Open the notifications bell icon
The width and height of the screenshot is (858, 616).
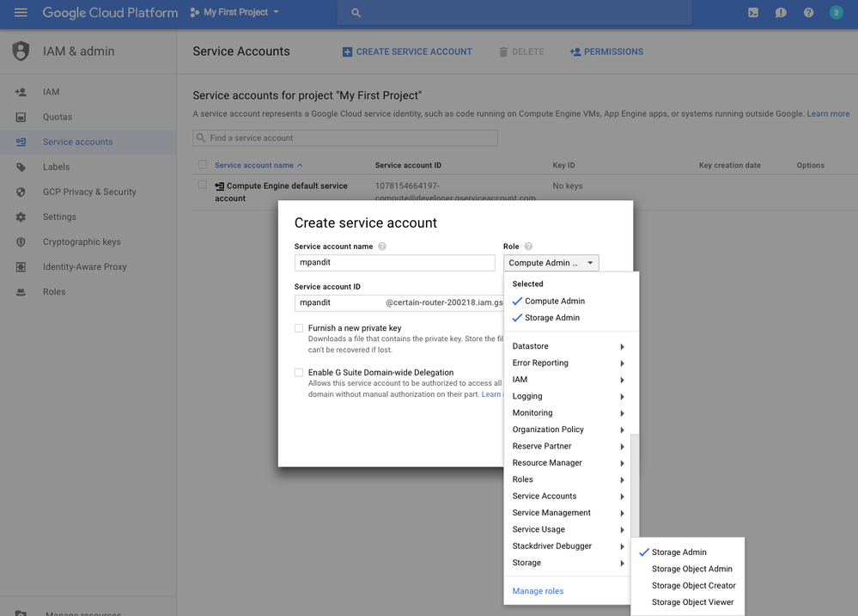[x=780, y=12]
